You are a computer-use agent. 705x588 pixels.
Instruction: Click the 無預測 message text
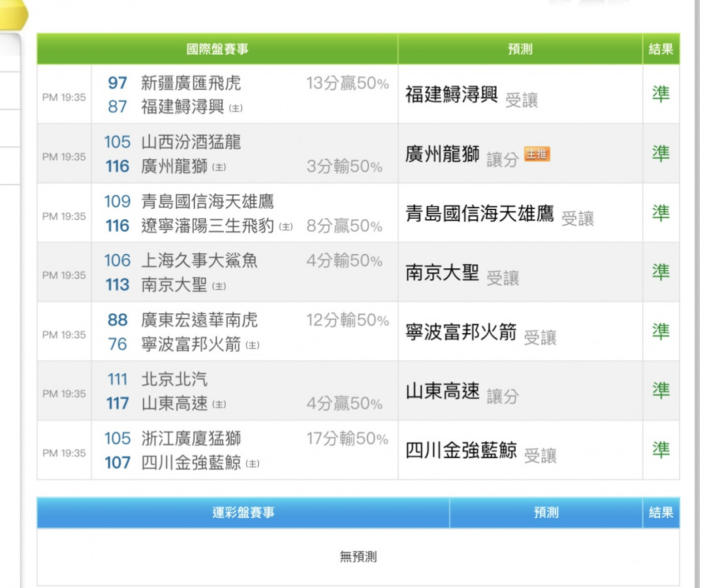[x=358, y=557]
